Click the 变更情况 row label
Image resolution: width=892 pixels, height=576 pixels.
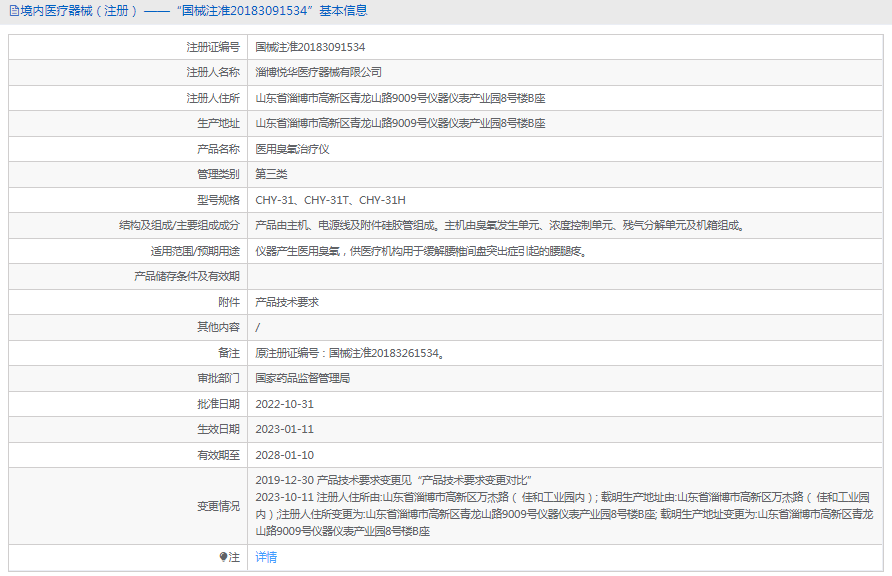(218, 506)
